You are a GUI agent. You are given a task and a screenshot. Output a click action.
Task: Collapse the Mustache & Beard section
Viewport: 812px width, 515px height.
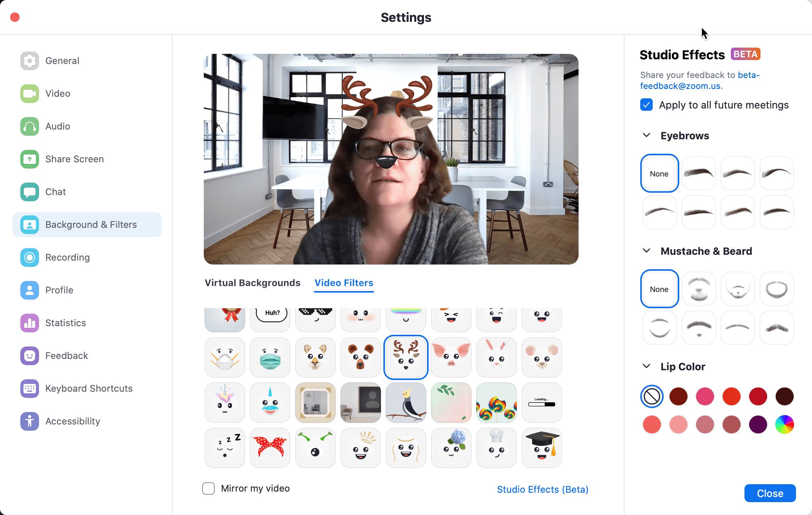coord(647,251)
